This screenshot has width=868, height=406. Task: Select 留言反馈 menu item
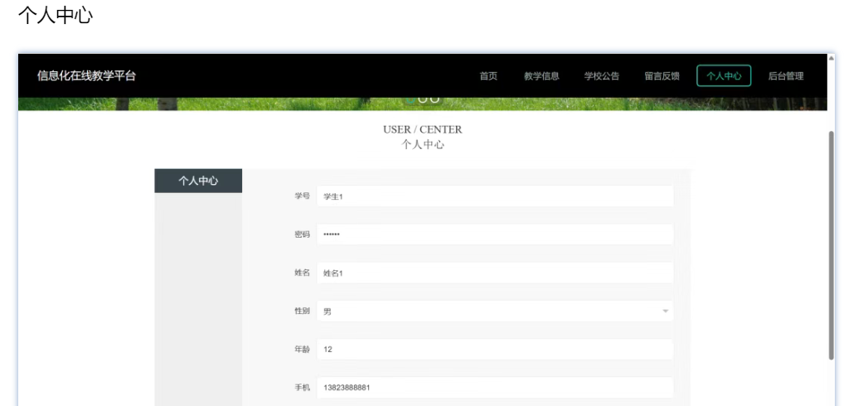[x=662, y=76]
